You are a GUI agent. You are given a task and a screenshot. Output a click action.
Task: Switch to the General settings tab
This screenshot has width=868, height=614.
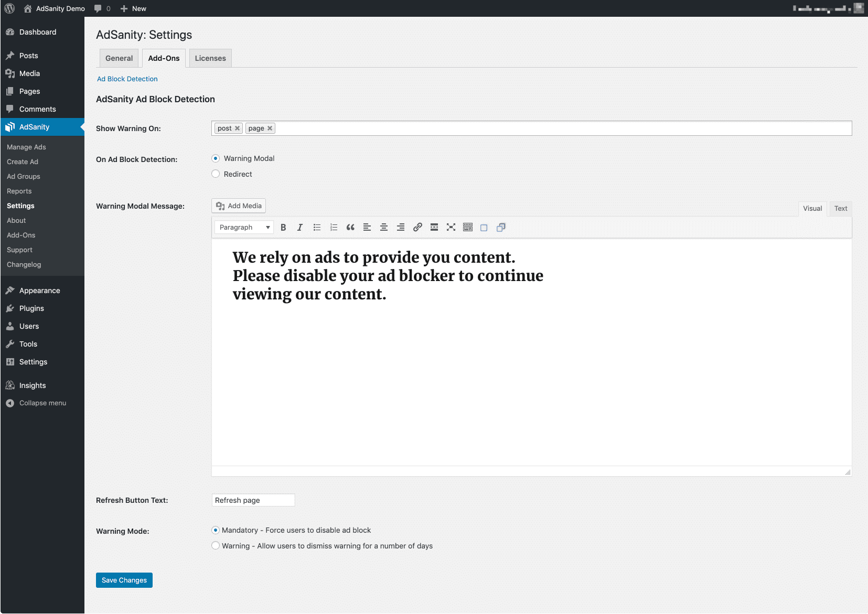tap(119, 58)
